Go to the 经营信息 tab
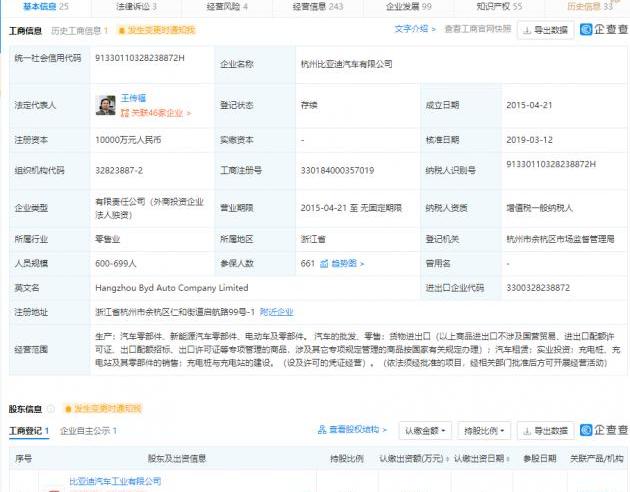The width and height of the screenshot is (630, 492). coord(318,6)
